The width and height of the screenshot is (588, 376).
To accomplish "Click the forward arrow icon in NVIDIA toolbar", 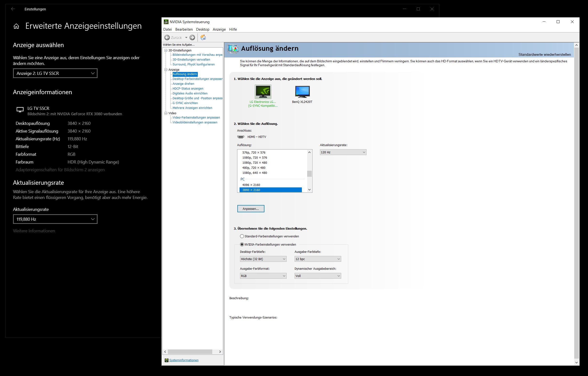I will point(192,37).
